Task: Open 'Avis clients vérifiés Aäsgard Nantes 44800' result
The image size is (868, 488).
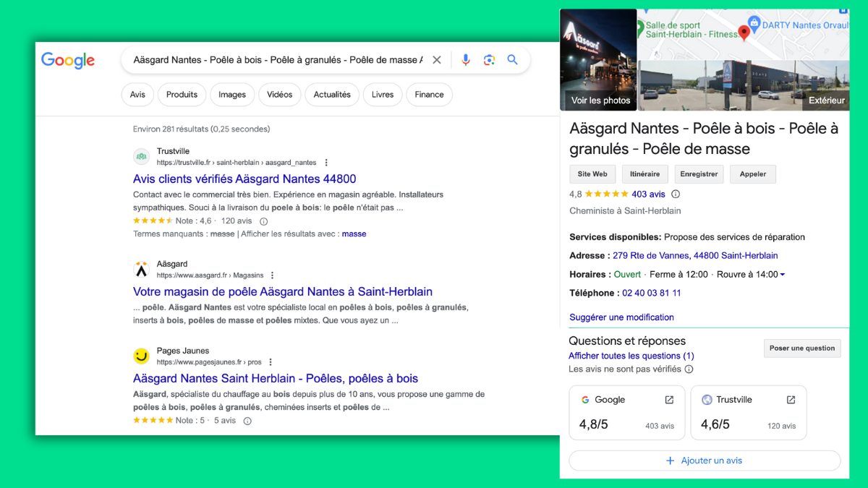Action: (x=244, y=179)
